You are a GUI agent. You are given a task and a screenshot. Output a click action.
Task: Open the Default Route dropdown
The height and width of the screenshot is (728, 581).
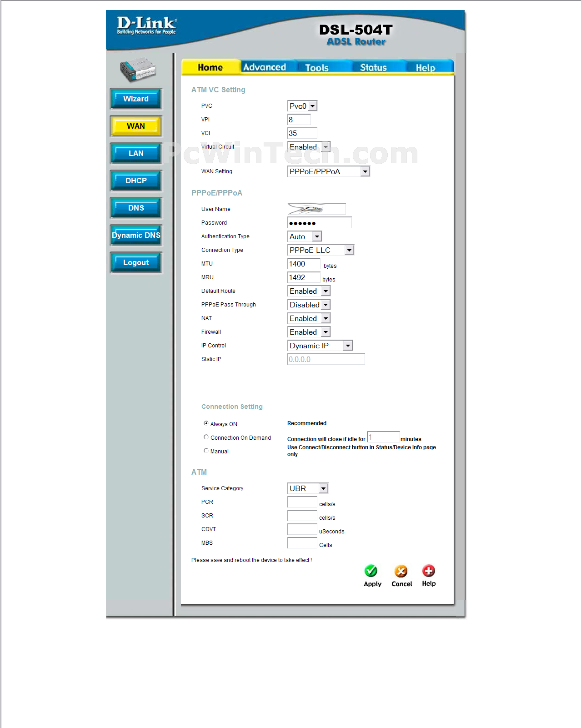click(x=309, y=291)
